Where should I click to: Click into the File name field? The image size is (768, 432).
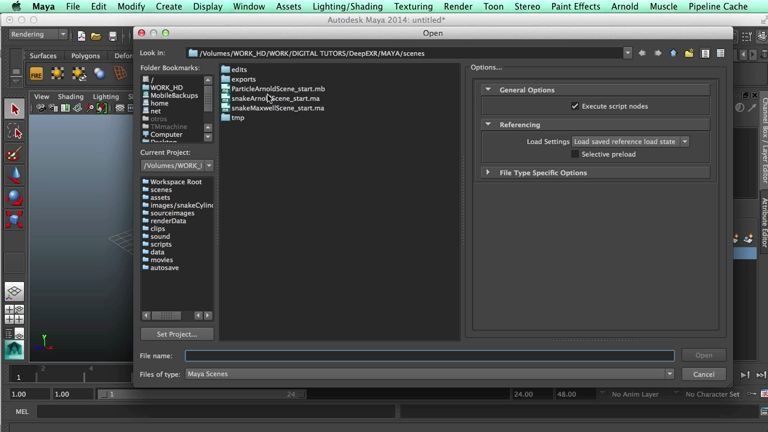point(430,356)
